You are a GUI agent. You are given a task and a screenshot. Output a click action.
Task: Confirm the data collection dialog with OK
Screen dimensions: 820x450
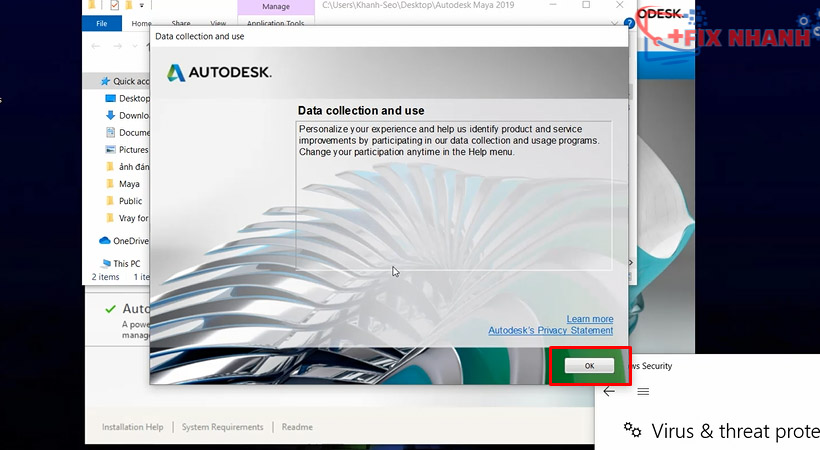(589, 366)
